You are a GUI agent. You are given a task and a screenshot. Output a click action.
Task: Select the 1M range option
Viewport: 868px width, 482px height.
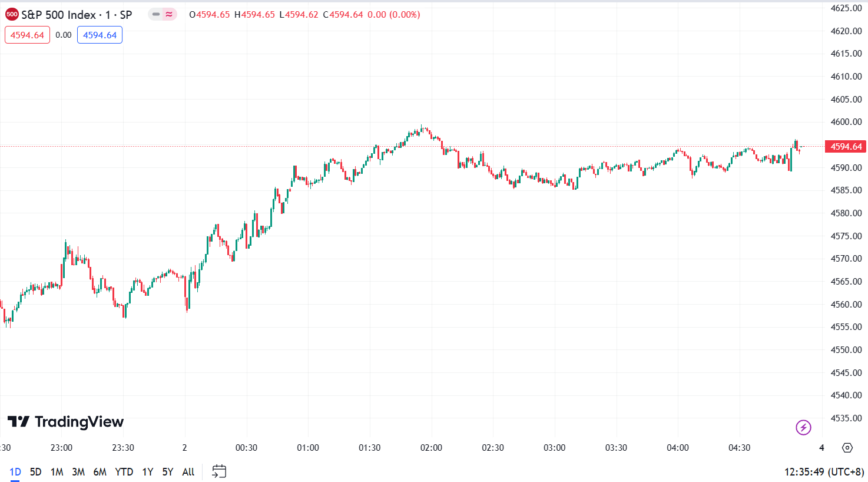tap(57, 472)
